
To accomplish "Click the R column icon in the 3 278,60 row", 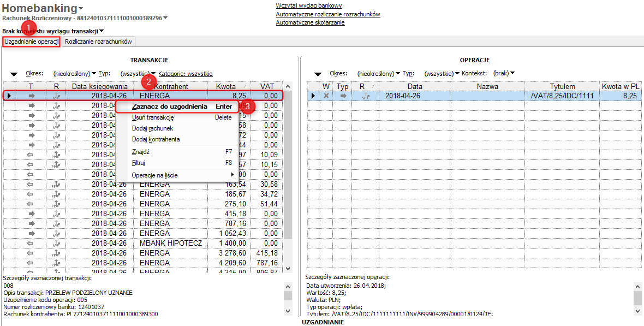I will (x=57, y=253).
